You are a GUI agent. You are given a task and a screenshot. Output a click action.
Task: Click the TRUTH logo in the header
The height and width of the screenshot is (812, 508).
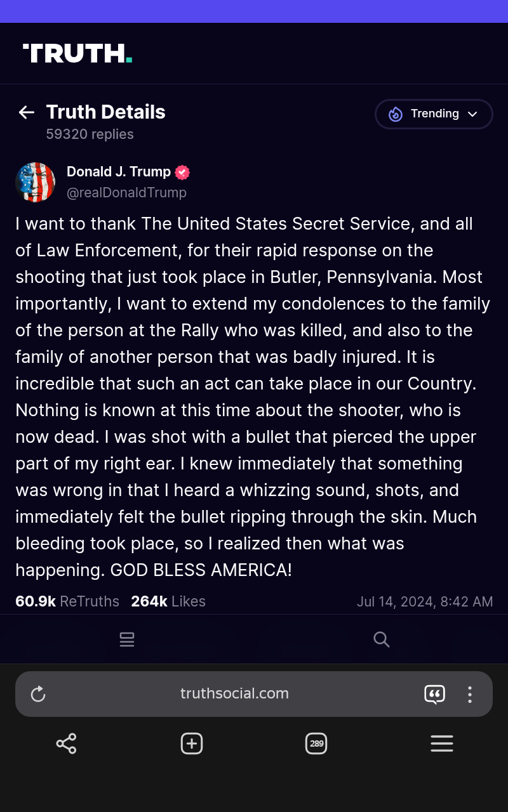tap(77, 53)
